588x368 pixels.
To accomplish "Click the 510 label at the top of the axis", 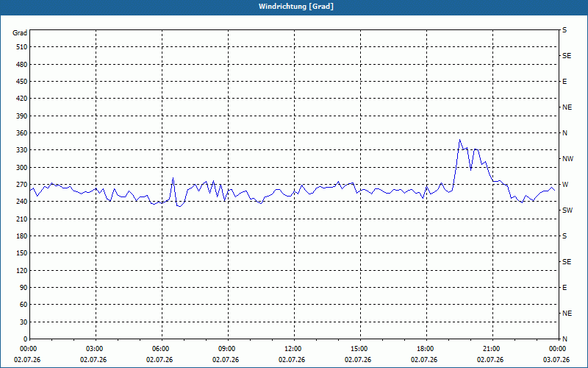I will click(x=21, y=47).
